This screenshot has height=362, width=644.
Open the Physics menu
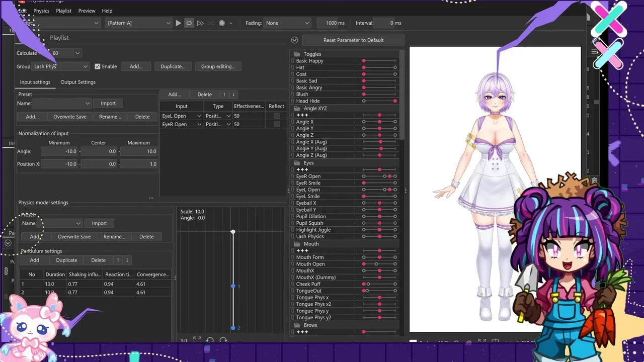pos(41,11)
